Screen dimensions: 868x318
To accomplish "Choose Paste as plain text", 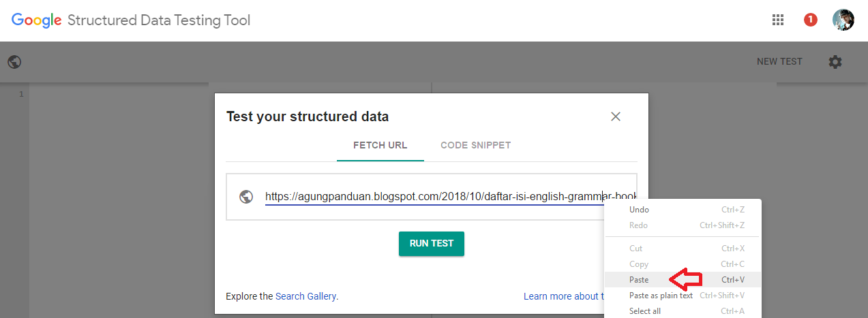I will coord(661,296).
